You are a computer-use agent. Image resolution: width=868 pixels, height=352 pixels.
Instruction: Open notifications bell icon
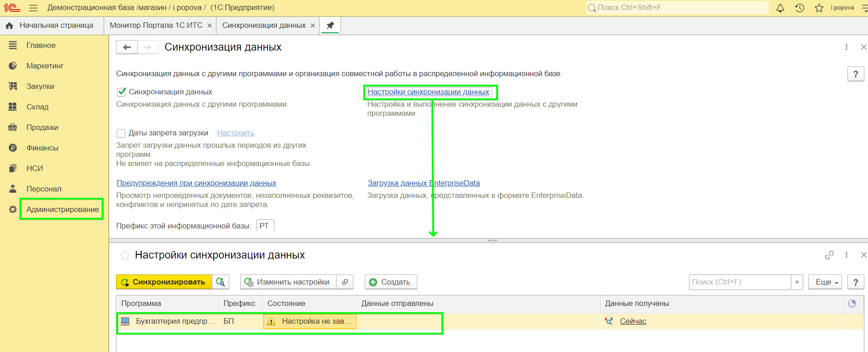780,8
